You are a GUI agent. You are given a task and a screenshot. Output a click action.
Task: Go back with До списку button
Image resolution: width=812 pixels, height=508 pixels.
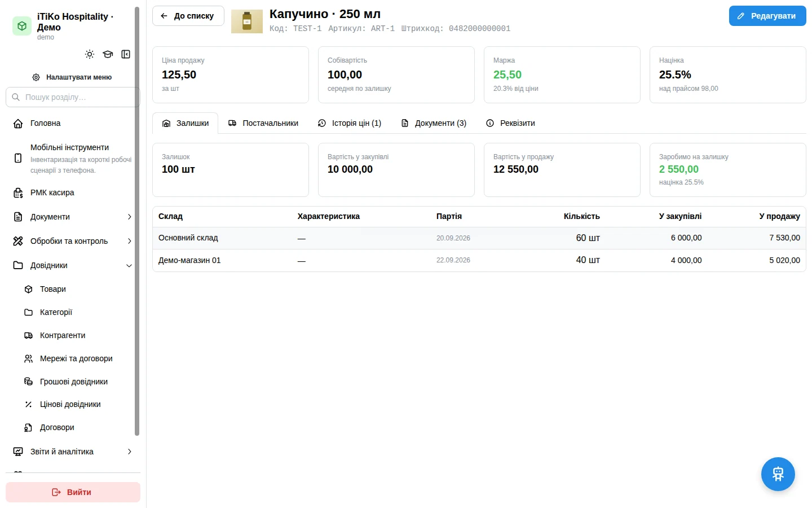pos(188,16)
